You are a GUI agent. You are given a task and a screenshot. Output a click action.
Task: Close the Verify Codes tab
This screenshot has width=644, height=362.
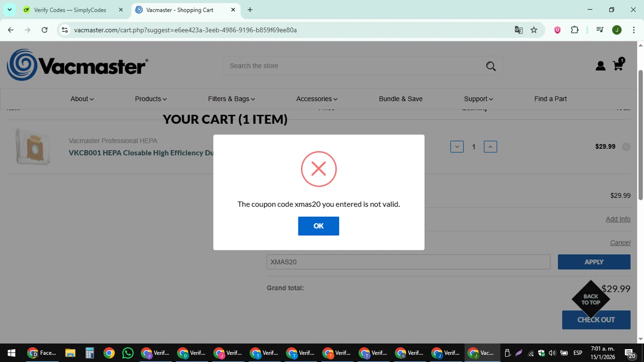[121, 9]
